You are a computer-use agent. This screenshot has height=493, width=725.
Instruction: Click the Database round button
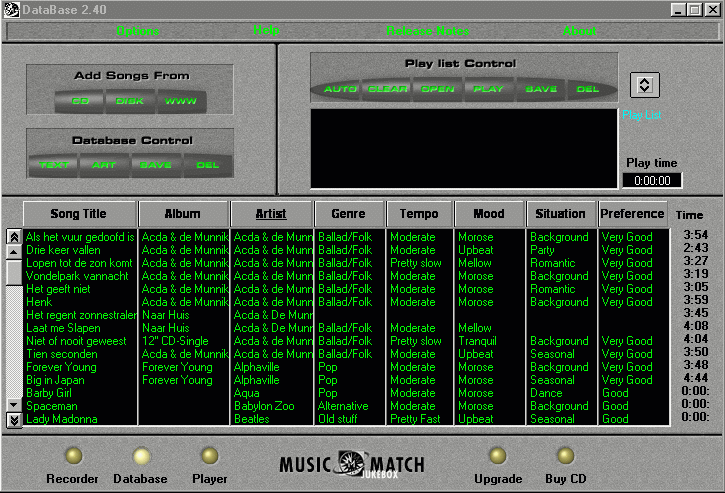(x=141, y=456)
